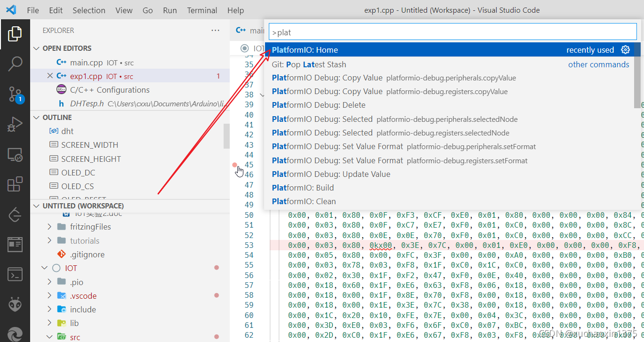Expand the .vscode folder

(x=49, y=296)
